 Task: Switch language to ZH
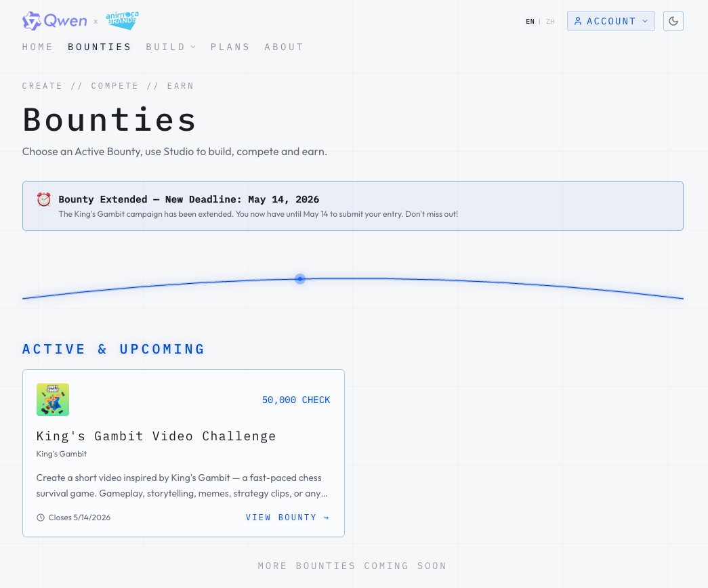point(550,21)
